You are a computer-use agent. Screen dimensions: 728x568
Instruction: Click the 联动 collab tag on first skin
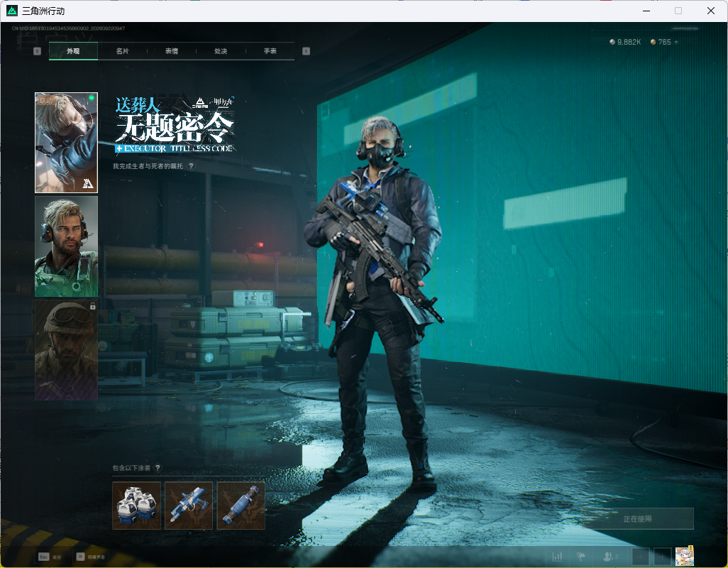46,100
